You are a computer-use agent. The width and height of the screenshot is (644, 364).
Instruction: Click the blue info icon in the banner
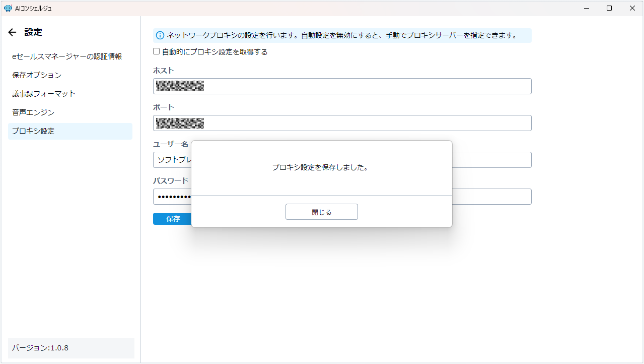pos(160,35)
